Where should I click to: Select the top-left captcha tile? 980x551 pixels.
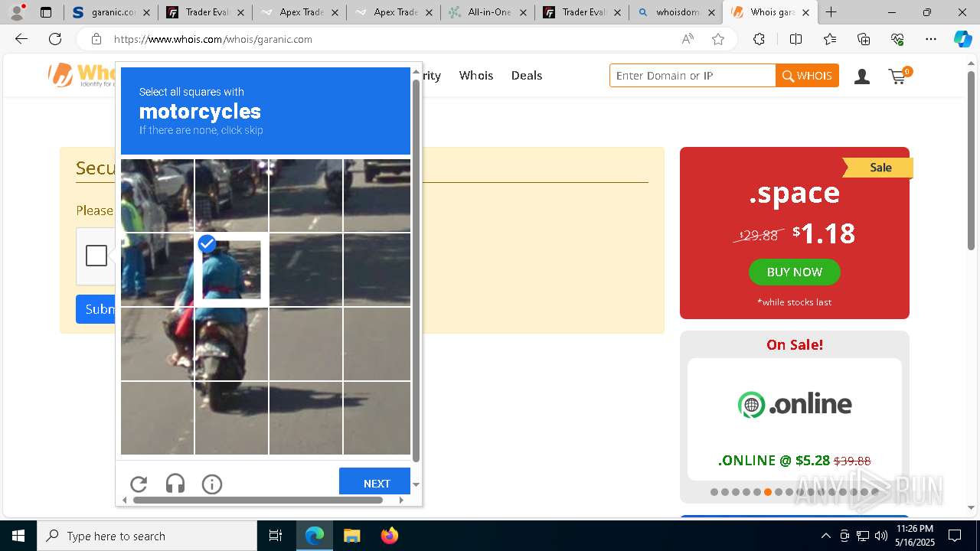coord(157,195)
